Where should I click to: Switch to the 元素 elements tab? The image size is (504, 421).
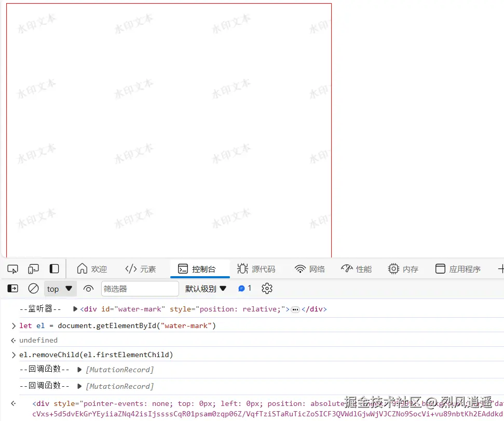(141, 269)
